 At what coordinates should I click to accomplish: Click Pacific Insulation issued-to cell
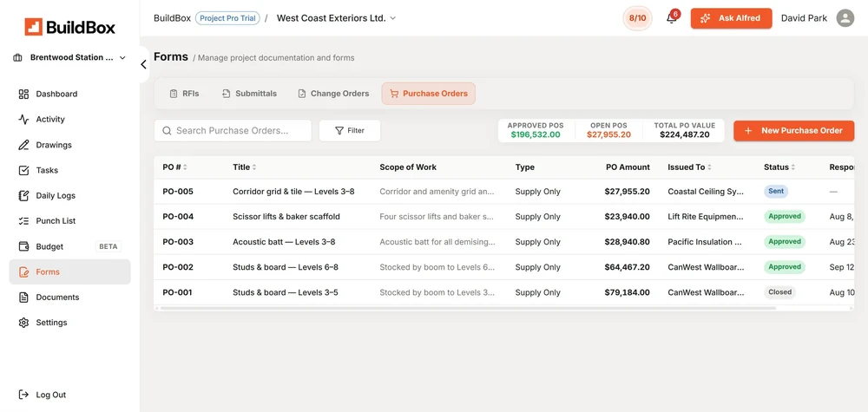click(x=705, y=242)
